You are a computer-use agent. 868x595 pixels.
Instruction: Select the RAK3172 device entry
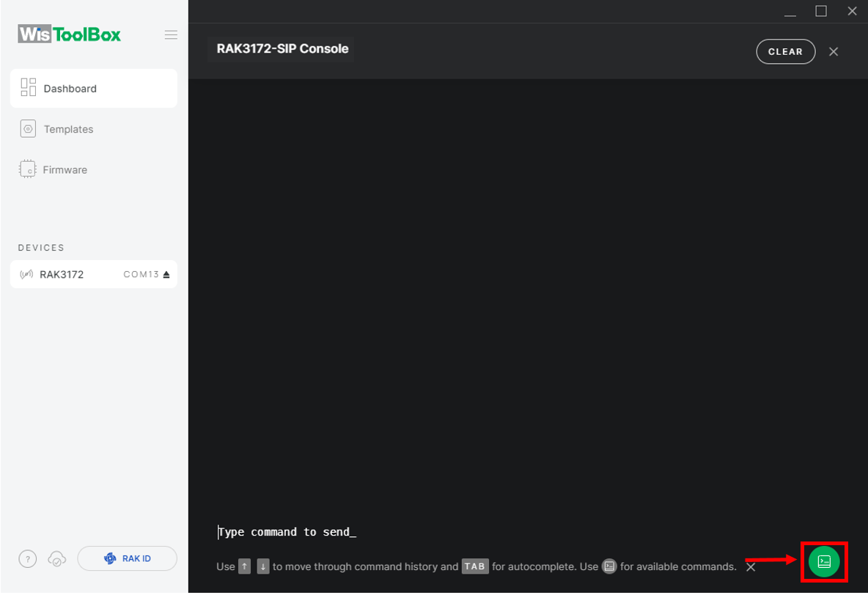(94, 274)
